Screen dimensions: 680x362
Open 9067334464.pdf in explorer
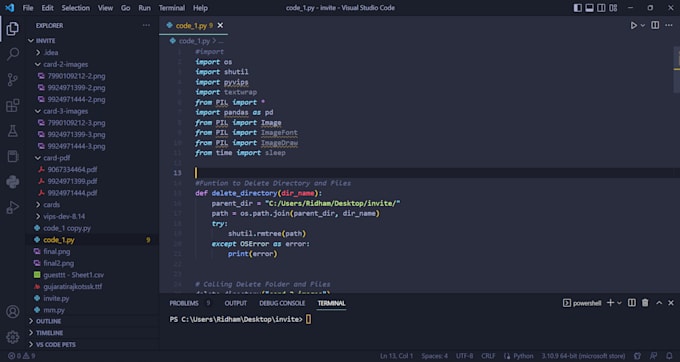coord(72,170)
